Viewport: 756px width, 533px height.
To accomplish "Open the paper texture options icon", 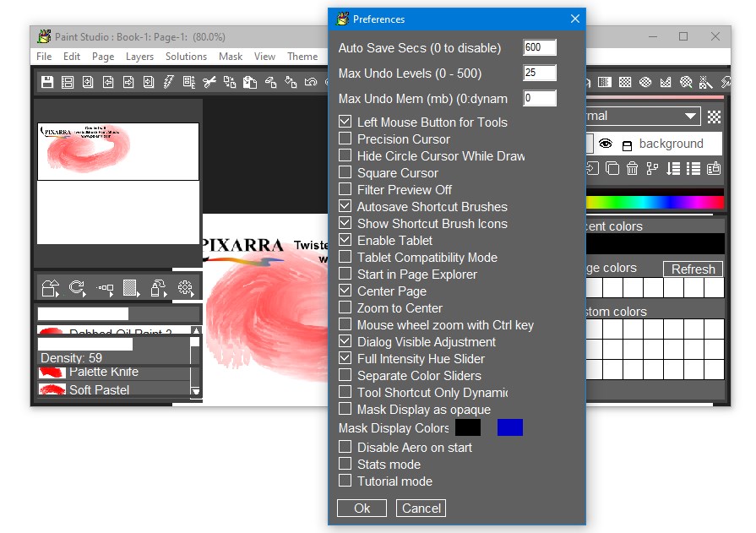I will [131, 288].
